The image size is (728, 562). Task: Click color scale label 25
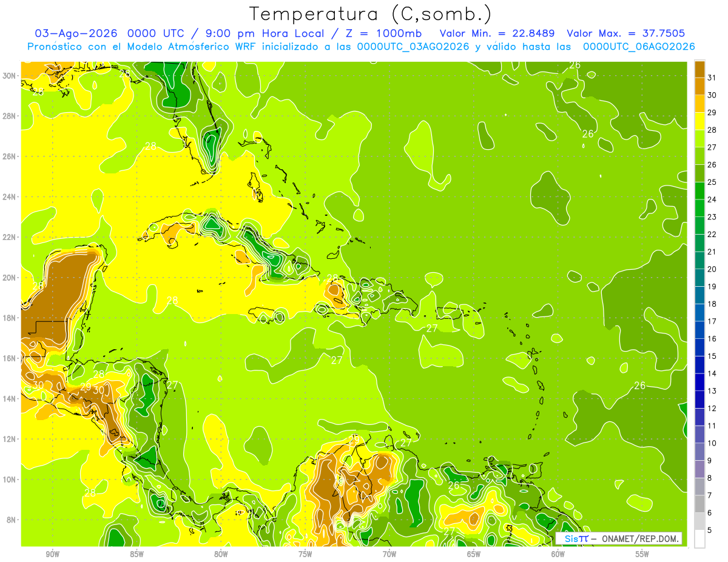click(712, 182)
